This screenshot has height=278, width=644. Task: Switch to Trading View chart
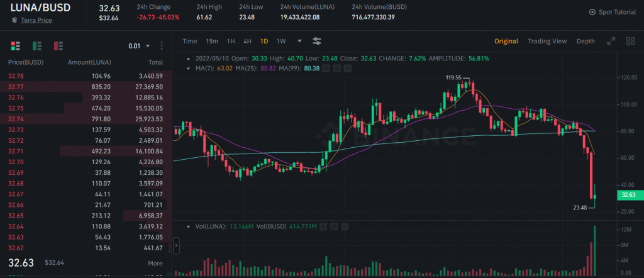coord(547,41)
